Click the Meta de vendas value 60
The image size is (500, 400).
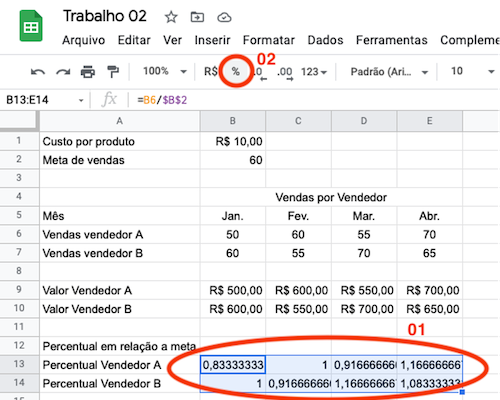coord(233,160)
